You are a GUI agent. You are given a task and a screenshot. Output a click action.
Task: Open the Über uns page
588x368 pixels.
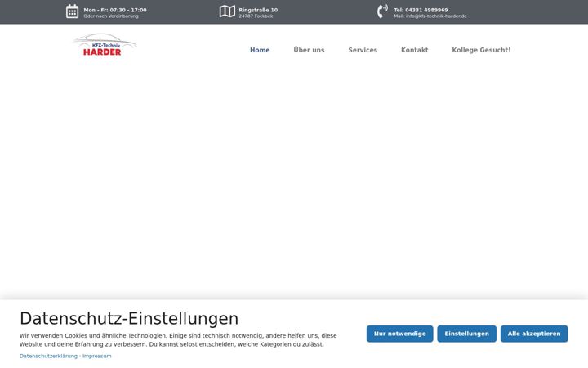(x=309, y=50)
